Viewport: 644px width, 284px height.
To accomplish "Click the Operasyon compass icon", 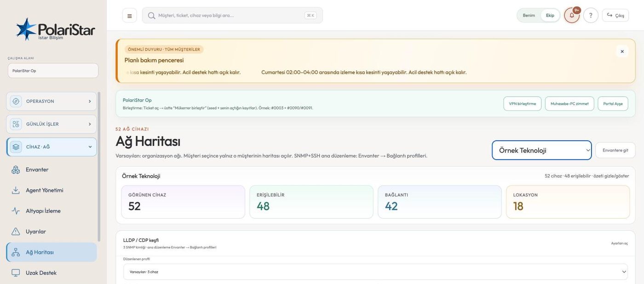I will [x=16, y=101].
